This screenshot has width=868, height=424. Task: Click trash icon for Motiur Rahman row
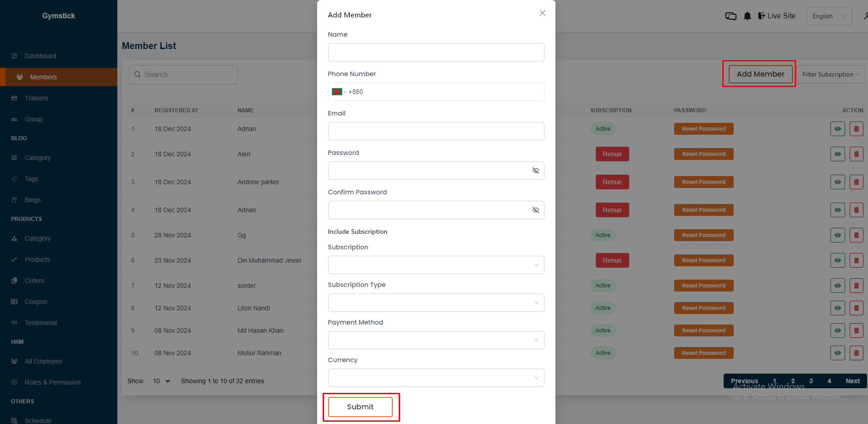point(856,353)
